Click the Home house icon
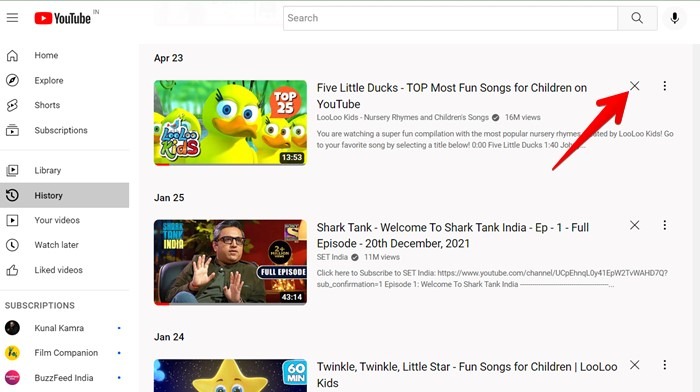 12,55
